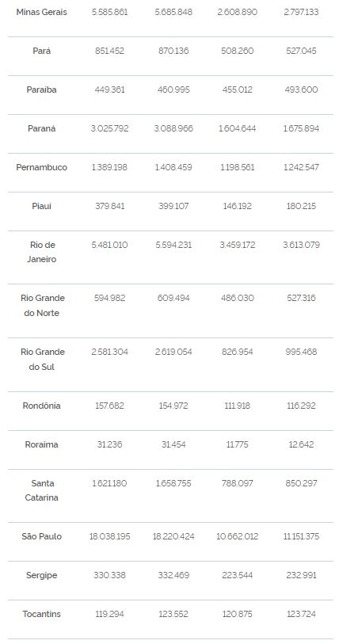Click the Tocantins row label
339x644 pixels.
point(41,614)
